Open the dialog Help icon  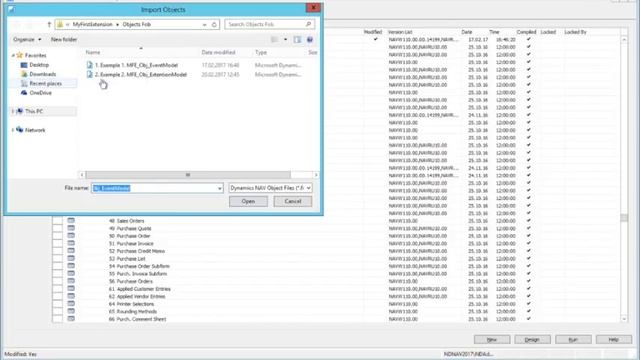coord(310,40)
